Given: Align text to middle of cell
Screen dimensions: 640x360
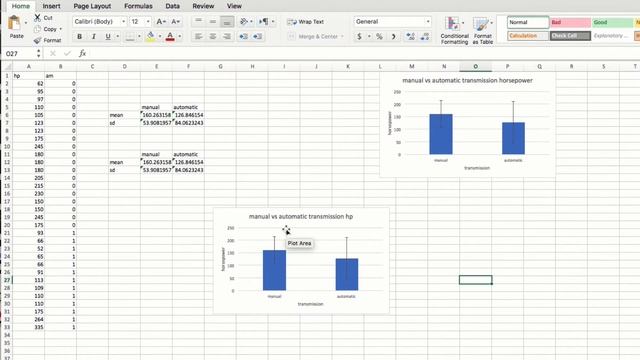Looking at the screenshot, I should click(213, 21).
